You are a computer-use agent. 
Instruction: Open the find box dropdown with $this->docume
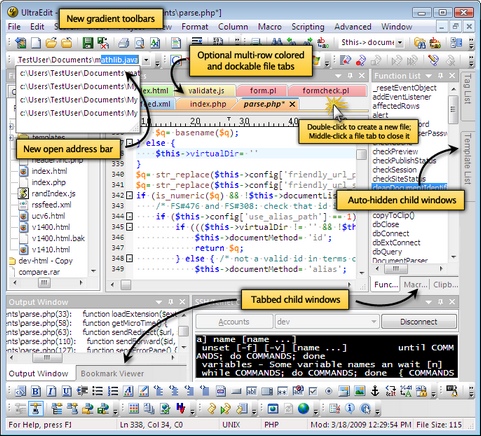(x=399, y=43)
